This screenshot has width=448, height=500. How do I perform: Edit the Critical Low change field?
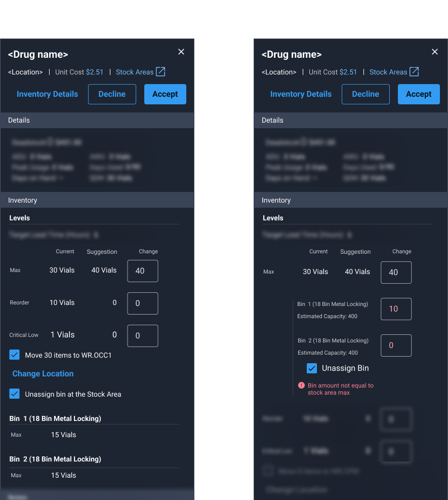click(x=143, y=336)
